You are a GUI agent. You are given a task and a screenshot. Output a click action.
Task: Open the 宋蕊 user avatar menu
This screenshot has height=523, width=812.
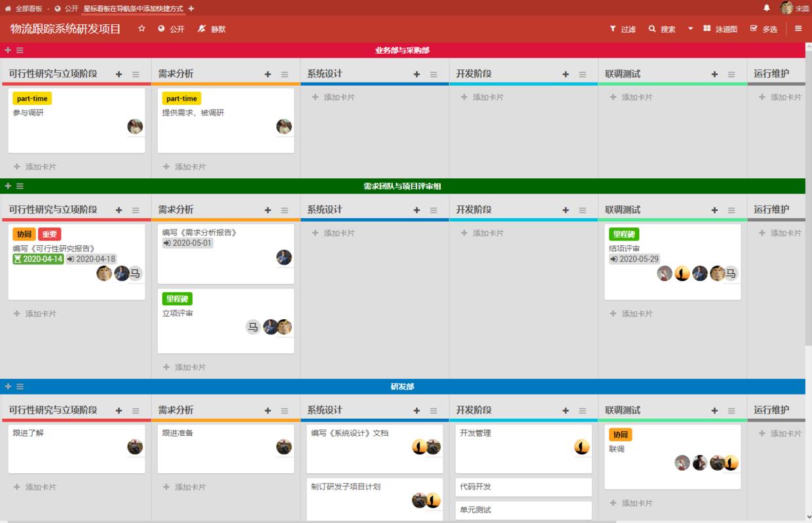coord(786,8)
